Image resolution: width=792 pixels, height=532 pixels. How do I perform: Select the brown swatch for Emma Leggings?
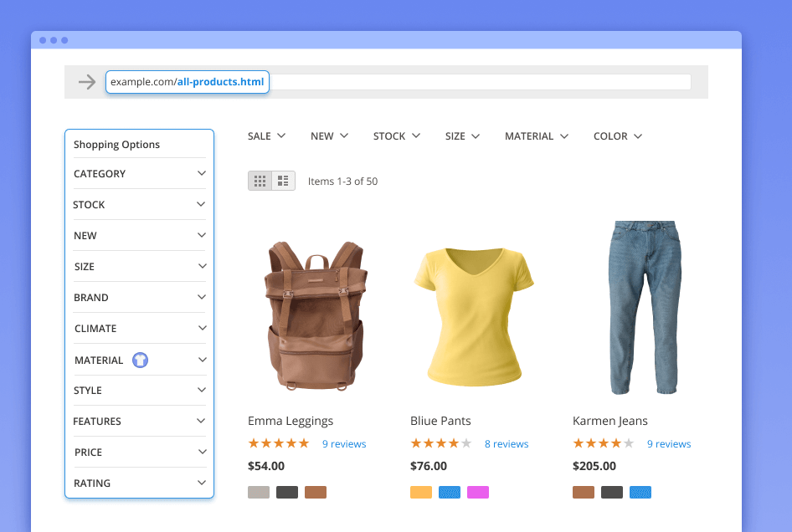coord(316,492)
